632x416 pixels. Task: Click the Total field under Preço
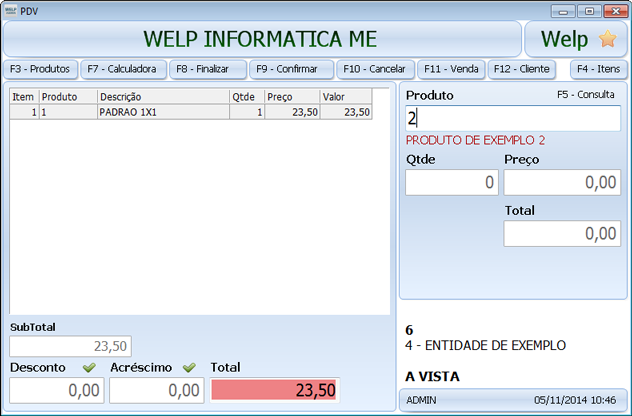point(562,233)
